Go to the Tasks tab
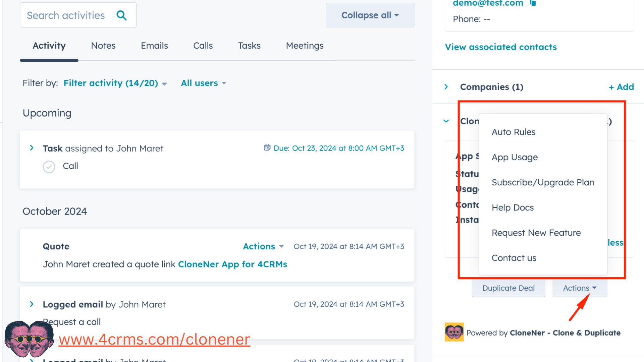This screenshot has width=644, height=362. [x=249, y=46]
